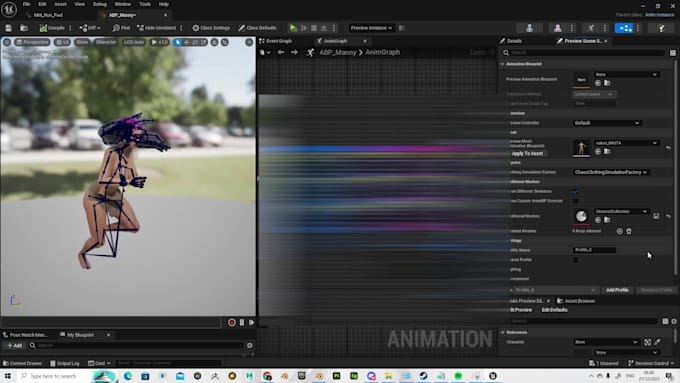Add an element to Additional Meshes array
The width and height of the screenshot is (680, 383).
point(619,231)
